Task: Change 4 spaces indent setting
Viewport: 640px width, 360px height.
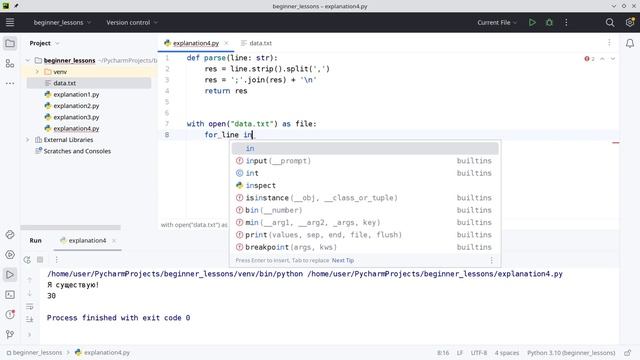Action: pos(507,353)
